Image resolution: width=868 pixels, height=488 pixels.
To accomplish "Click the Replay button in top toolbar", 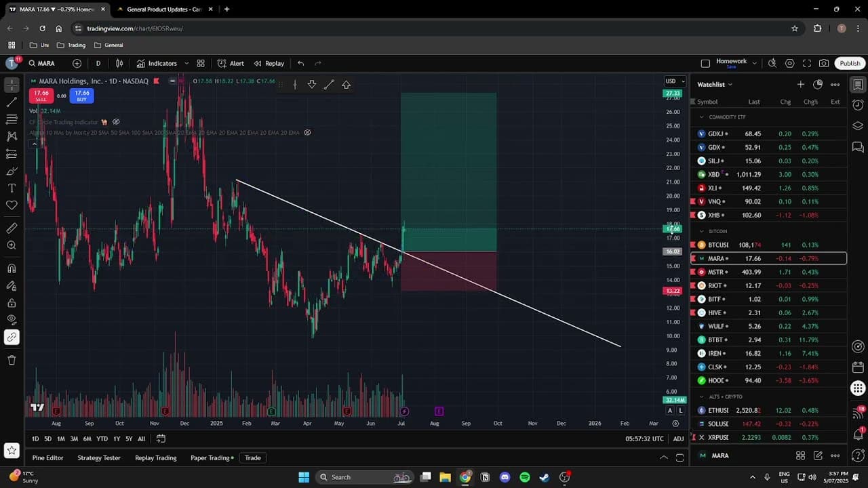I will [x=269, y=63].
